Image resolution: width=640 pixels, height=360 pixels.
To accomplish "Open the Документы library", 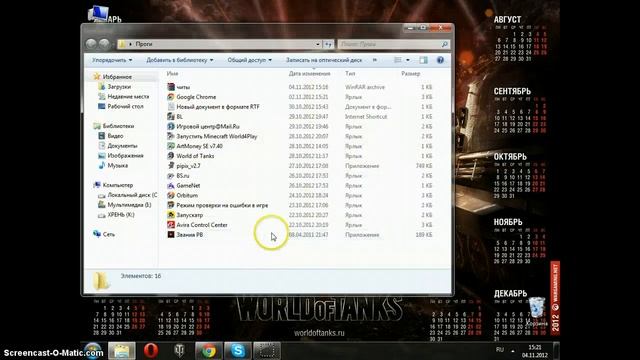I will click(x=122, y=145).
